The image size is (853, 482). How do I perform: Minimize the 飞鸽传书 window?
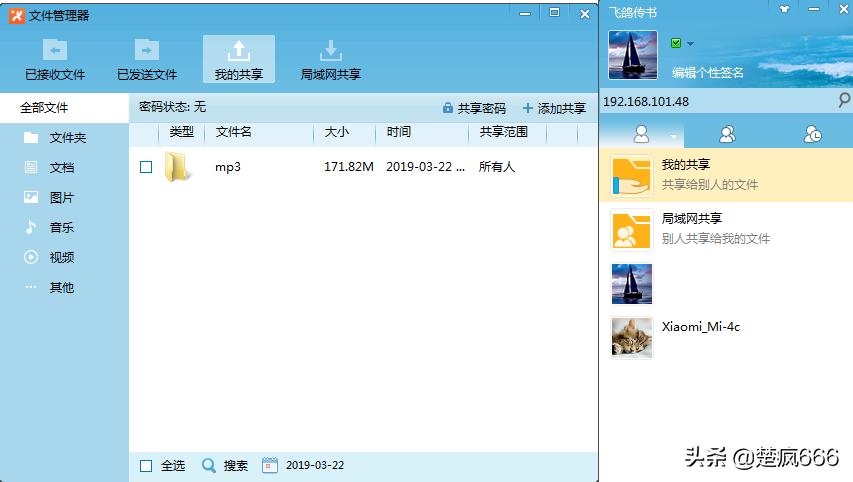[814, 9]
